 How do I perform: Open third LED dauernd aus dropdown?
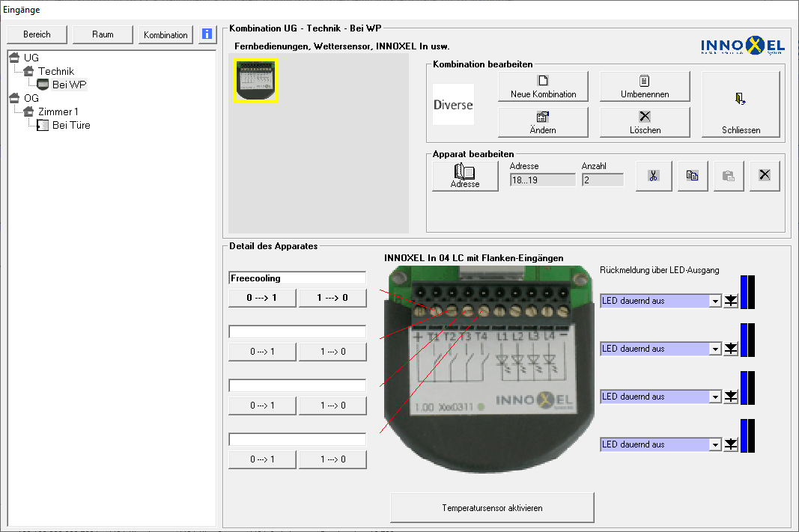point(715,397)
